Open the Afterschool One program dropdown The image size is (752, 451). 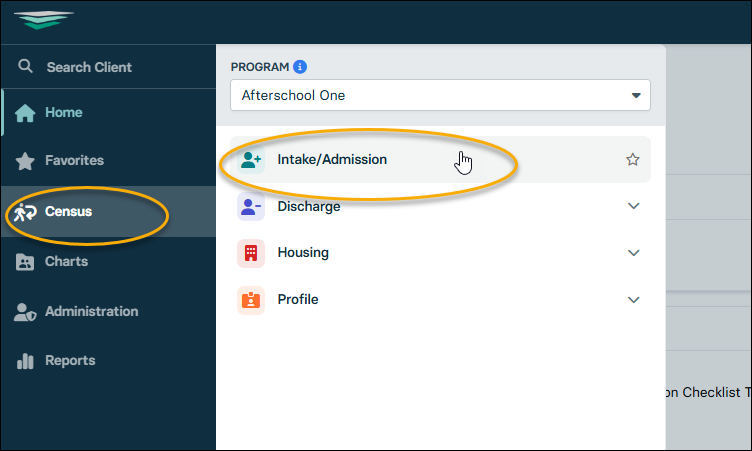[x=440, y=95]
